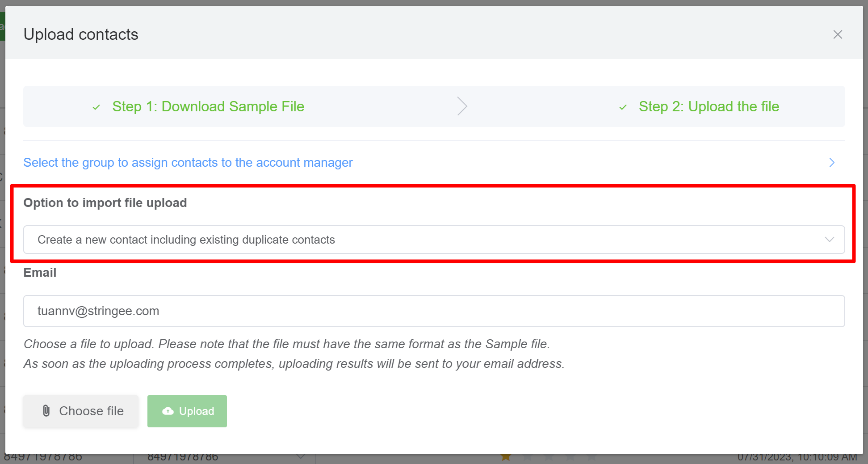Click the arrow separator between the steps

coord(462,106)
